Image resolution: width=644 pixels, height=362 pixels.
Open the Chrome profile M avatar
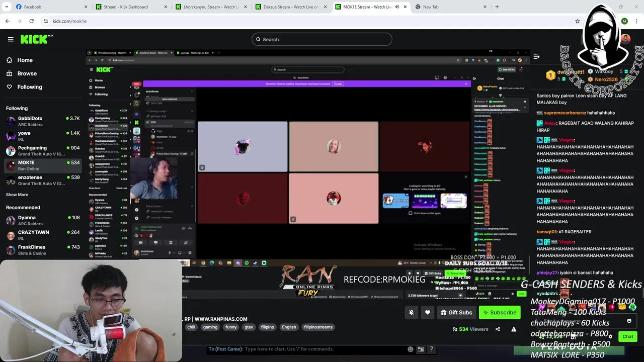(624, 21)
